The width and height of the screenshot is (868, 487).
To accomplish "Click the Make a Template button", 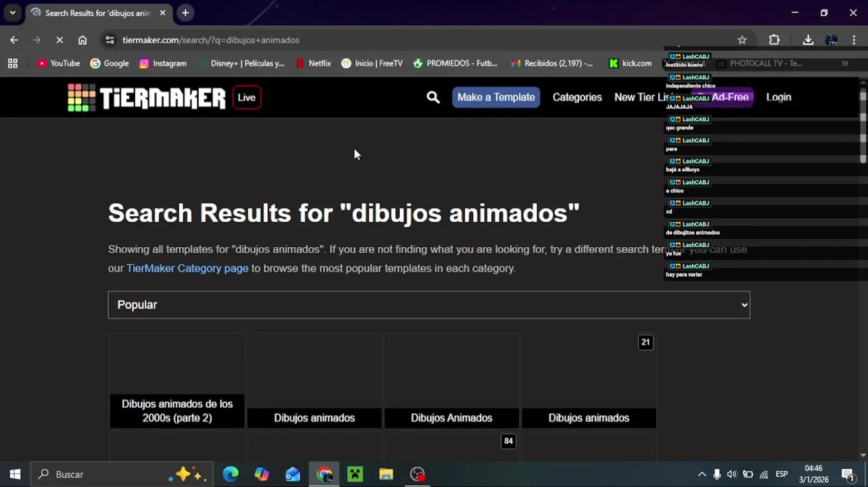I will point(496,97).
